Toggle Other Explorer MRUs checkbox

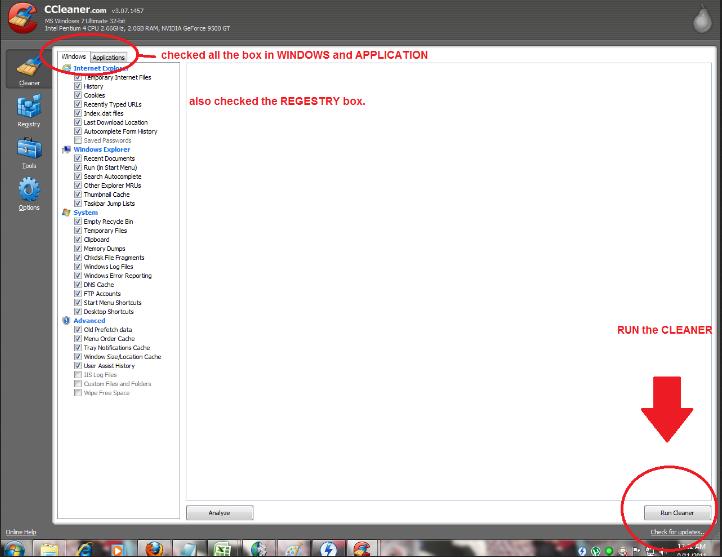click(78, 186)
